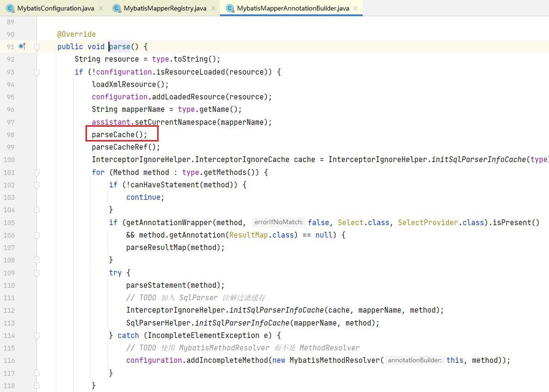Fold the catch block on line 114
This screenshot has height=392, width=549.
[37, 336]
